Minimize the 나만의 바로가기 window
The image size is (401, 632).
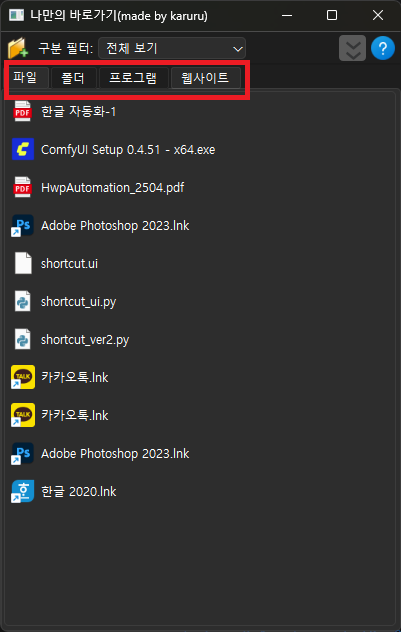coord(287,15)
